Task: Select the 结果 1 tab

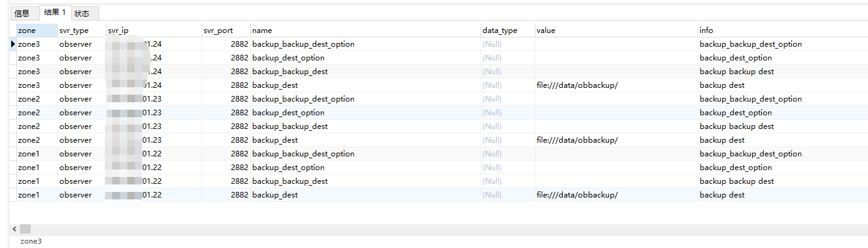Action: tap(55, 12)
